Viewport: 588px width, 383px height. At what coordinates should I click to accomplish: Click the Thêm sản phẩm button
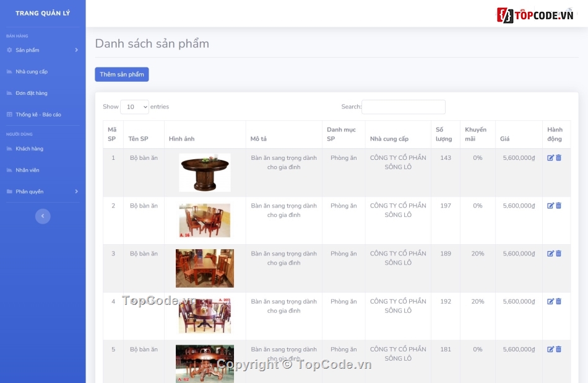122,74
